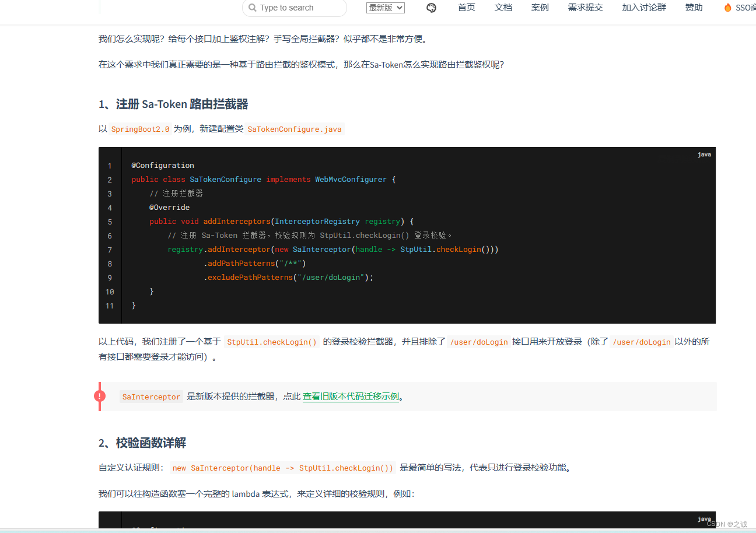Click code line @Configuration

pyautogui.click(x=163, y=166)
